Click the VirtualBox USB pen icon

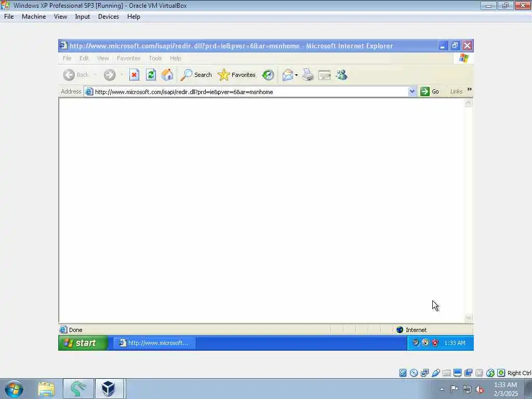click(436, 373)
